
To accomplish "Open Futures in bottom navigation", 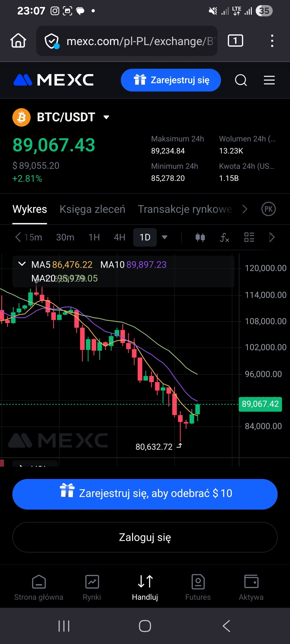I will click(x=198, y=587).
